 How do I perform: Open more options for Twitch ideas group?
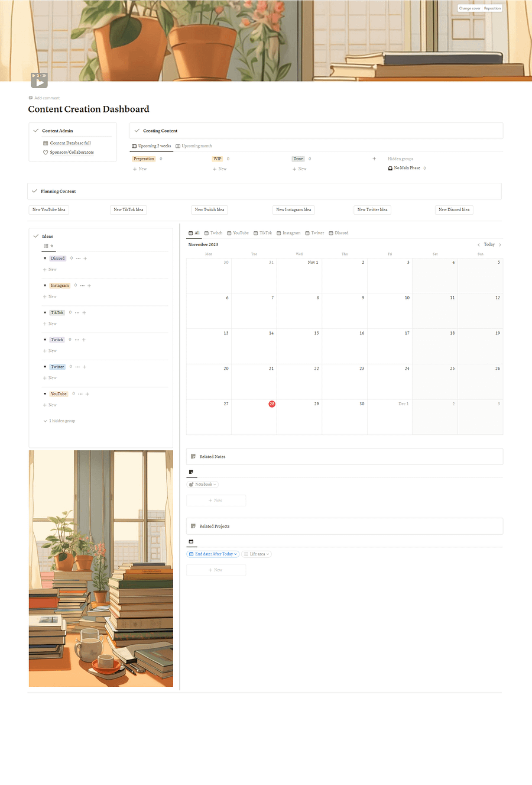point(77,340)
